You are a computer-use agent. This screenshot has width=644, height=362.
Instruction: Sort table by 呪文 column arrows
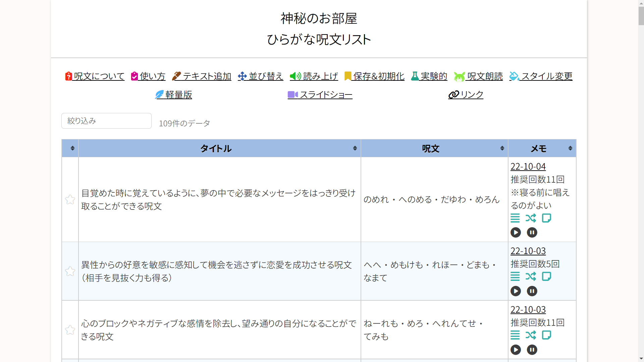coord(502,148)
